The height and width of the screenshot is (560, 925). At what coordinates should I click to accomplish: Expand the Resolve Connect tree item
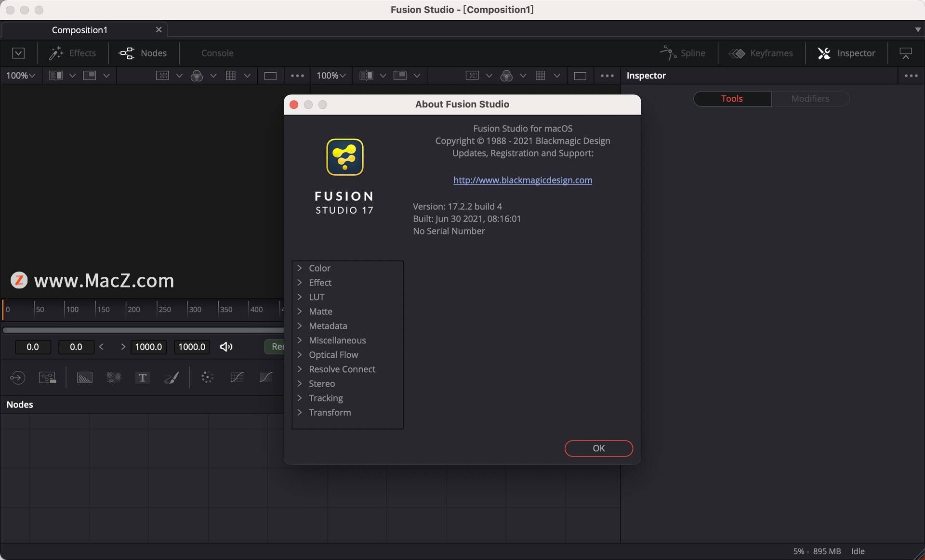[x=300, y=369]
